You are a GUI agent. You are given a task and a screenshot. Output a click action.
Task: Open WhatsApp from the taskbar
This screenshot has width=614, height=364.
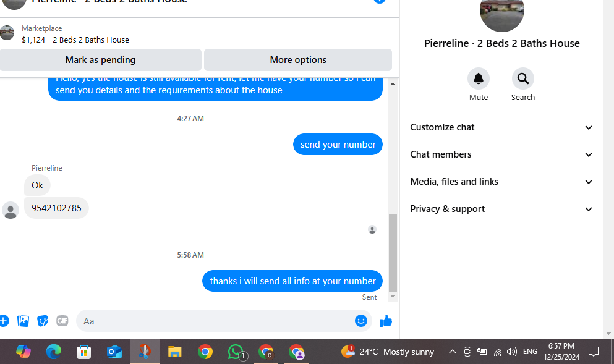click(x=236, y=352)
